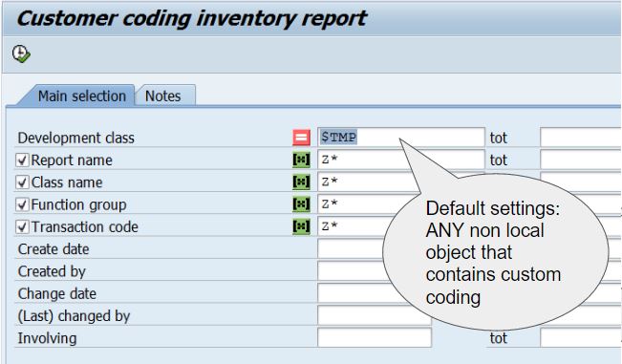The height and width of the screenshot is (364, 622).
Task: Click the Development class upper-limit field
Action: tap(581, 138)
